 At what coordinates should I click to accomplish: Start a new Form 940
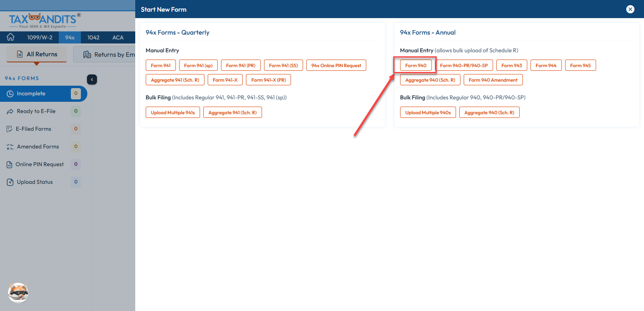coord(416,66)
